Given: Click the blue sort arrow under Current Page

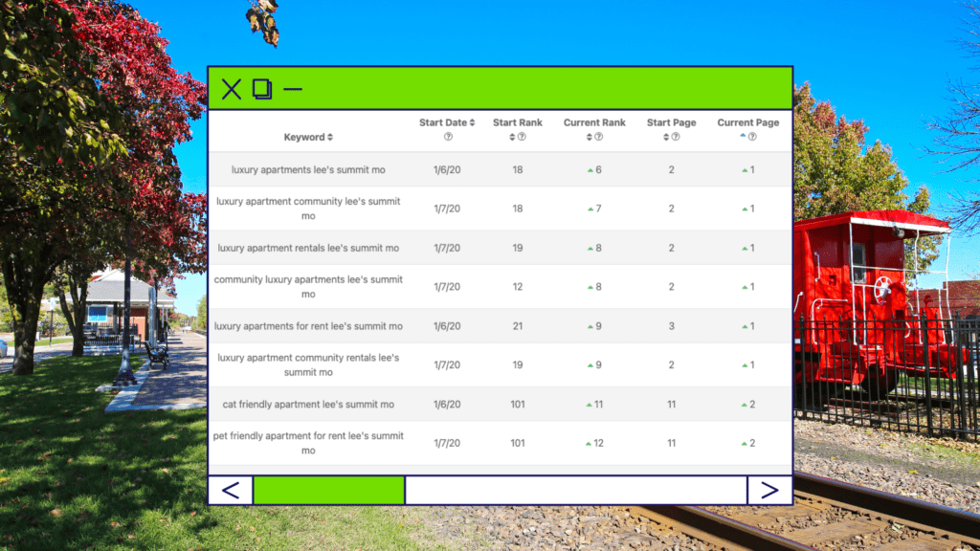Looking at the screenshot, I should point(744,137).
